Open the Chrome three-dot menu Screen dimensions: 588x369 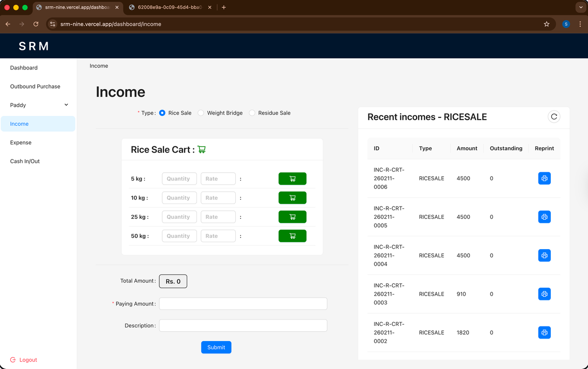point(580,24)
